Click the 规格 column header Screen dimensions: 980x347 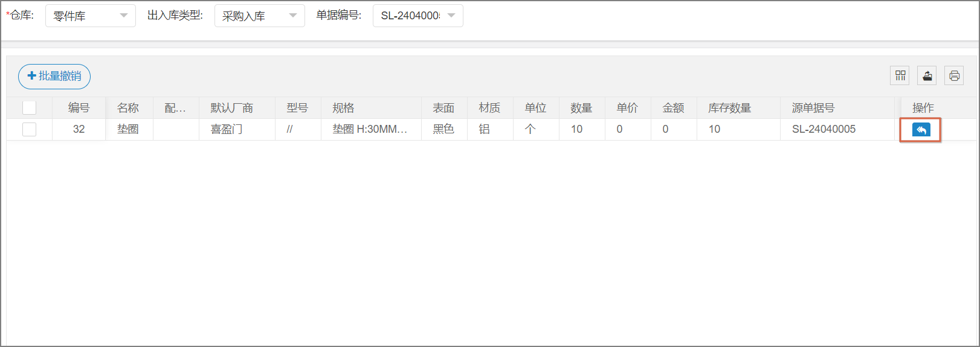point(343,108)
